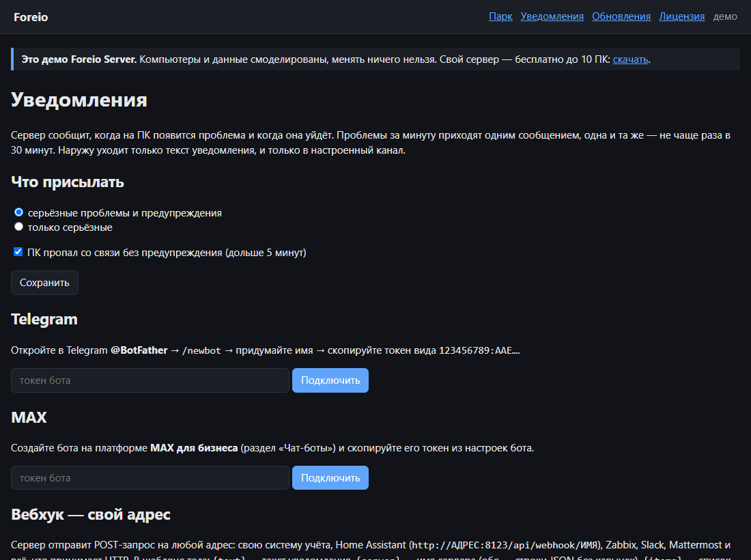
Task: Click the bold Это демо Foreio Server text
Action: 79,59
